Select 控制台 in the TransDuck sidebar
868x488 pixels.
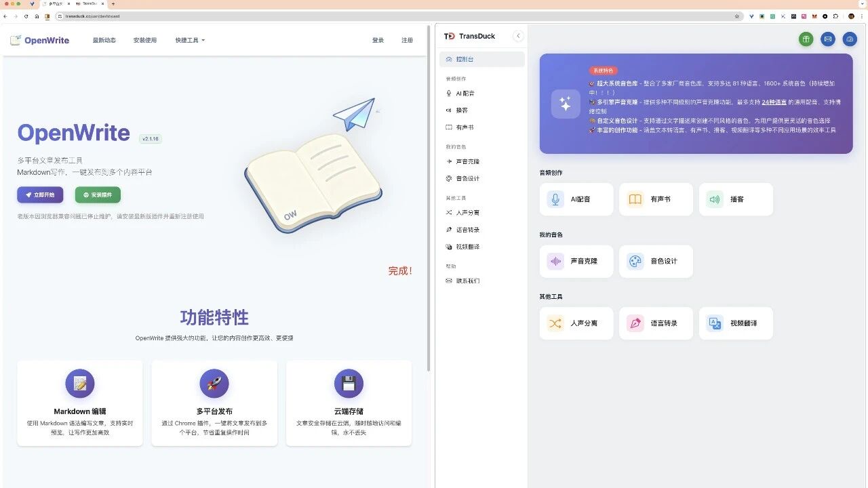(x=482, y=59)
